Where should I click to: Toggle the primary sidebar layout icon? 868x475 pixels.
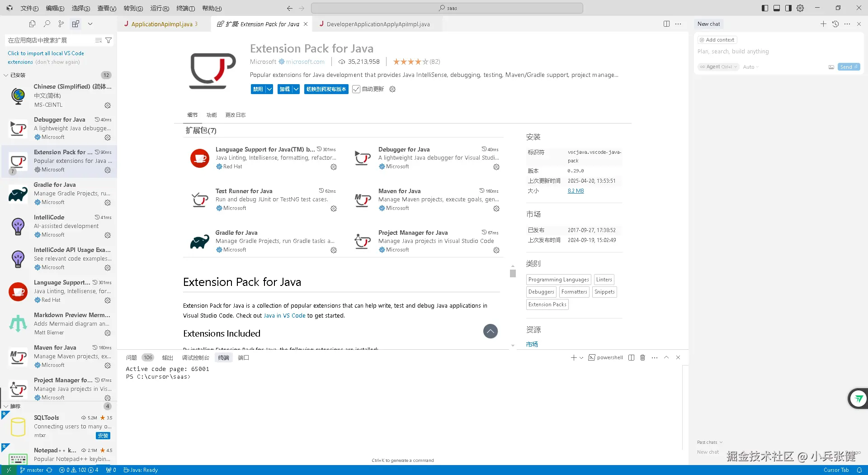click(x=765, y=8)
